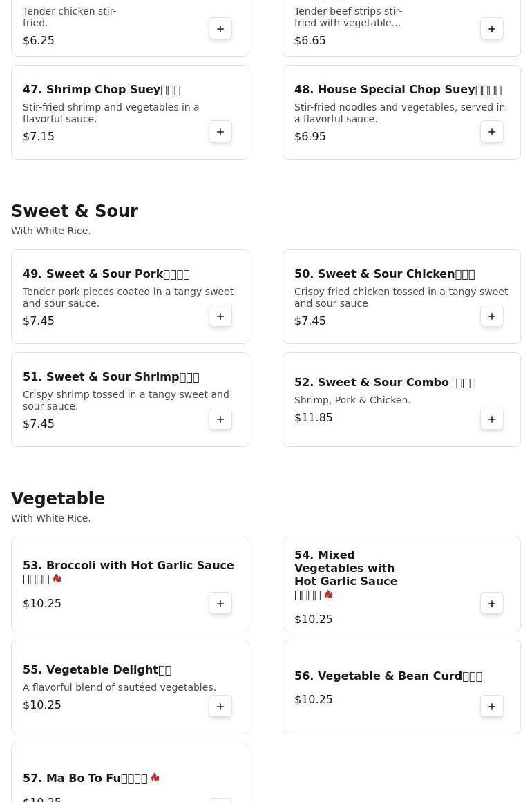
Task: Open Sweet & Sour Combo item details
Action: click(384, 383)
